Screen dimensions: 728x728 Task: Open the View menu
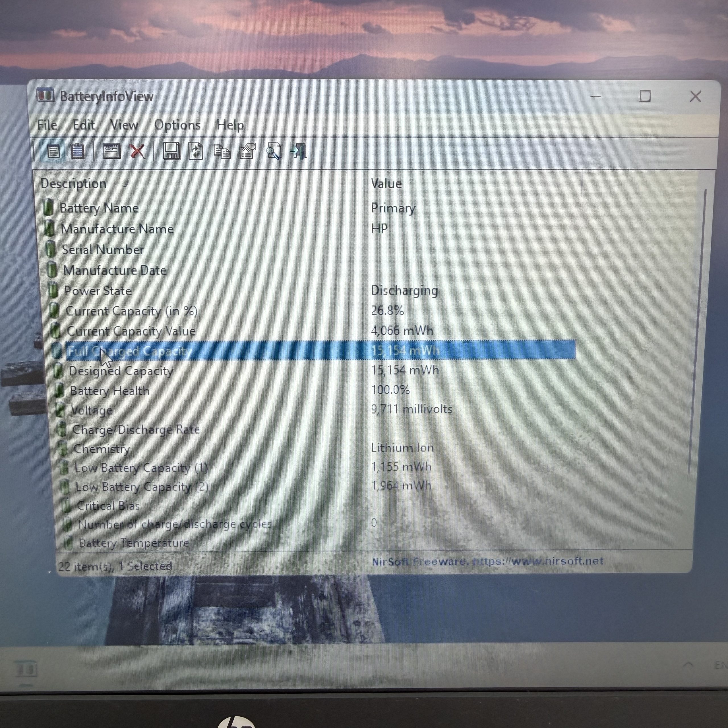tap(124, 125)
